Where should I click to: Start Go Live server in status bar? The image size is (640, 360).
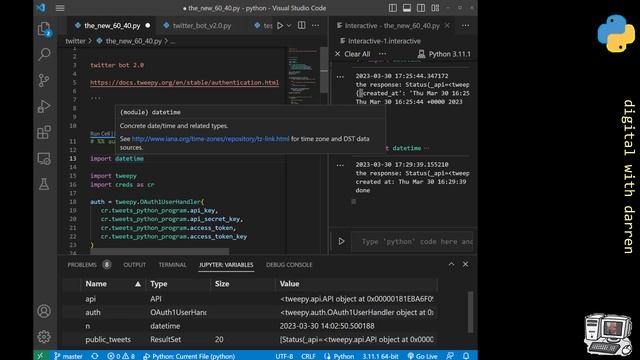[x=422, y=356]
